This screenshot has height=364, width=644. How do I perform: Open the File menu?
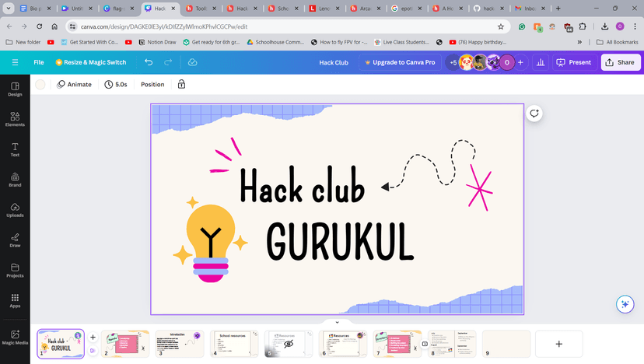point(39,62)
